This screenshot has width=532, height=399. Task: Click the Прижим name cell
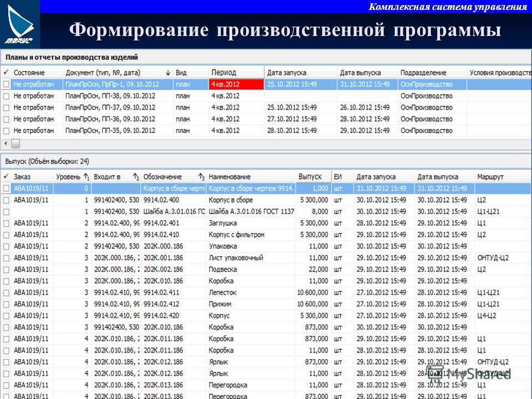tap(220, 304)
